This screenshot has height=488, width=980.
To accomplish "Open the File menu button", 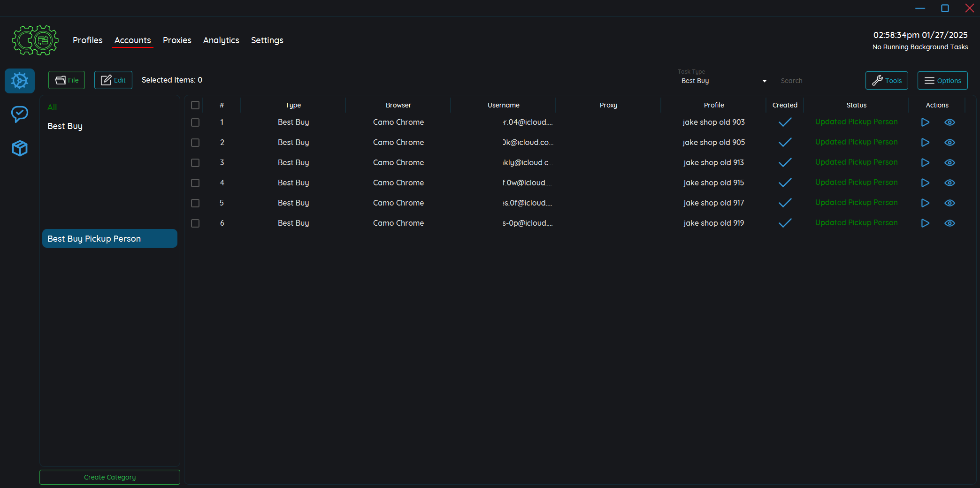I will (67, 80).
